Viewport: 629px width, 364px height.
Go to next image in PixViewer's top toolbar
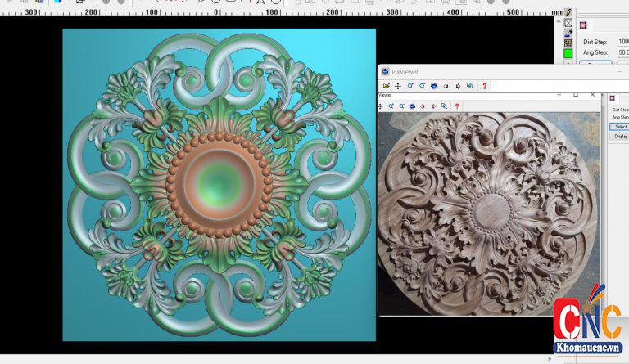457,86
